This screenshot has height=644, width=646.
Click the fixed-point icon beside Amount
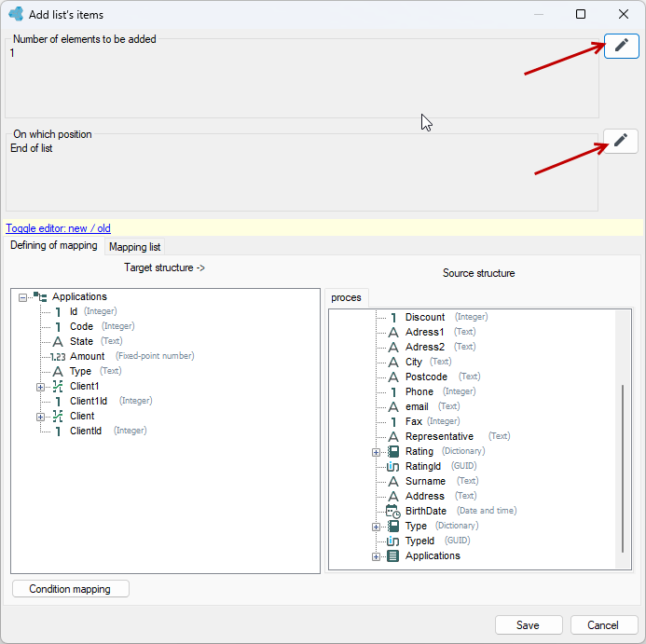(x=58, y=356)
